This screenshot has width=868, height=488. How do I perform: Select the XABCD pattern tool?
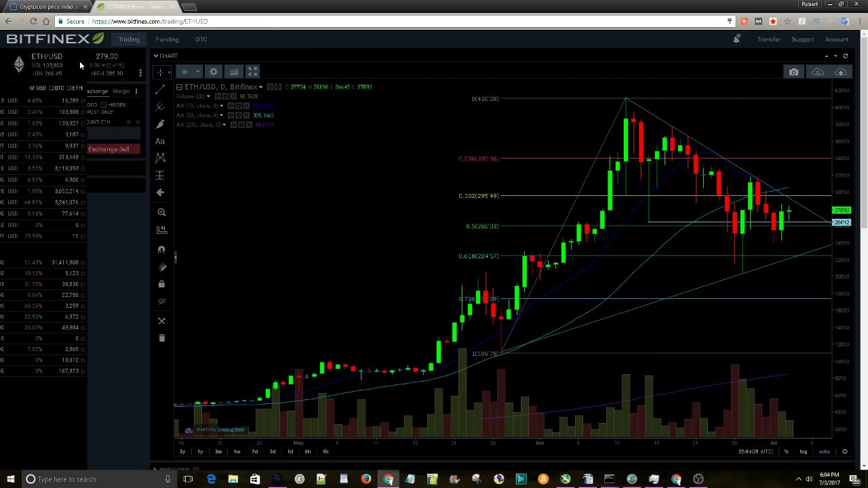160,157
